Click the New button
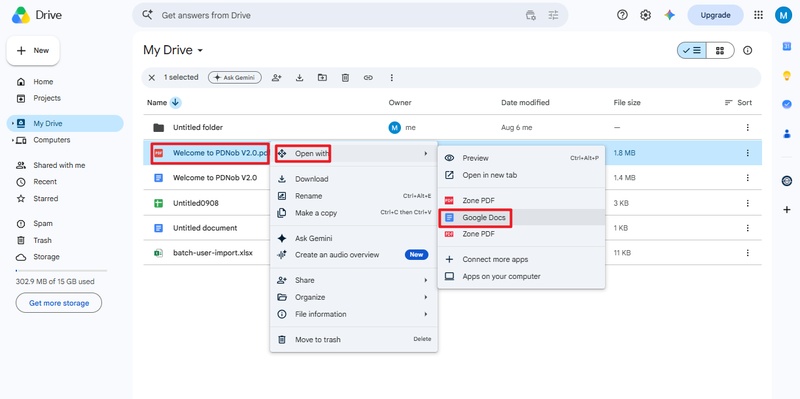Viewport: 800px width, 399px height. 33,51
